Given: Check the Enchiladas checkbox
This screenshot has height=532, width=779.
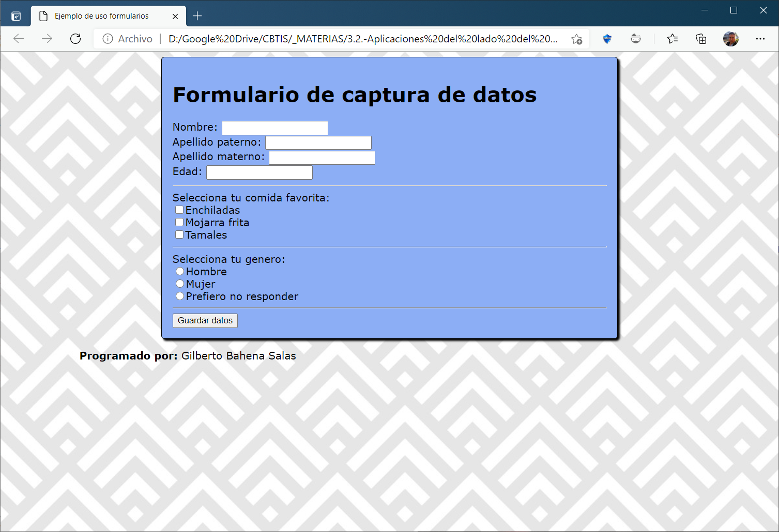Looking at the screenshot, I should (179, 210).
